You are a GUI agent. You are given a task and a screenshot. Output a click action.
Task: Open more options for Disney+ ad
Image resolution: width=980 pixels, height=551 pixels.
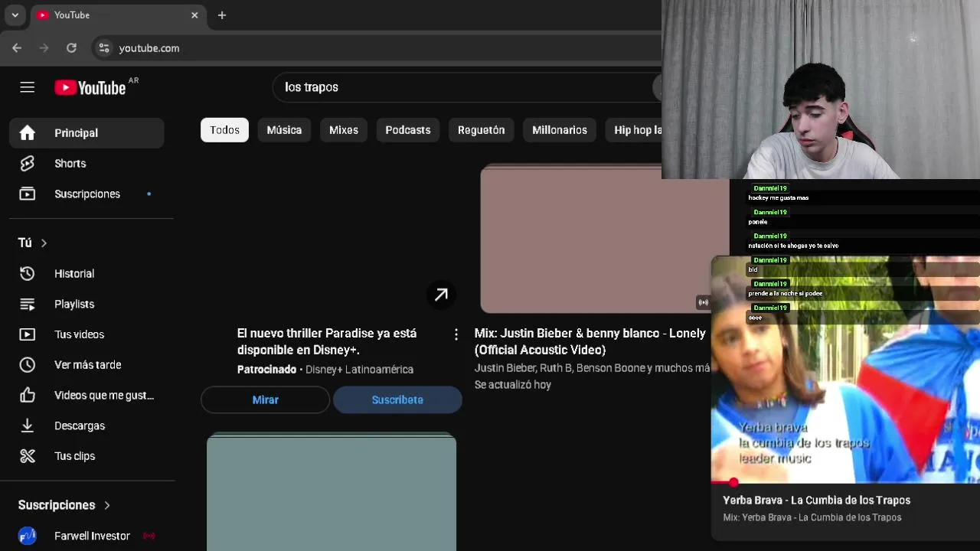[456, 334]
